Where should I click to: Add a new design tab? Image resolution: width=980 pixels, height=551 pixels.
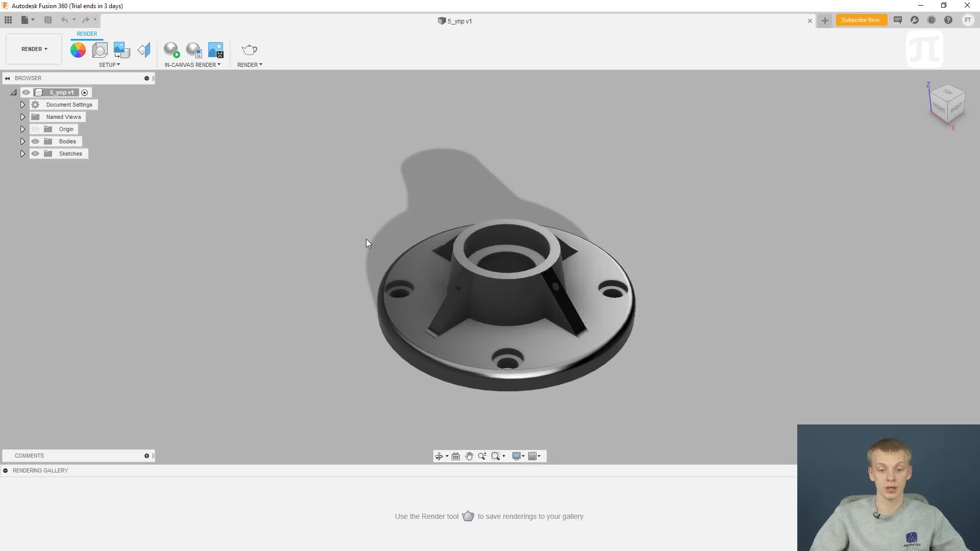point(825,20)
